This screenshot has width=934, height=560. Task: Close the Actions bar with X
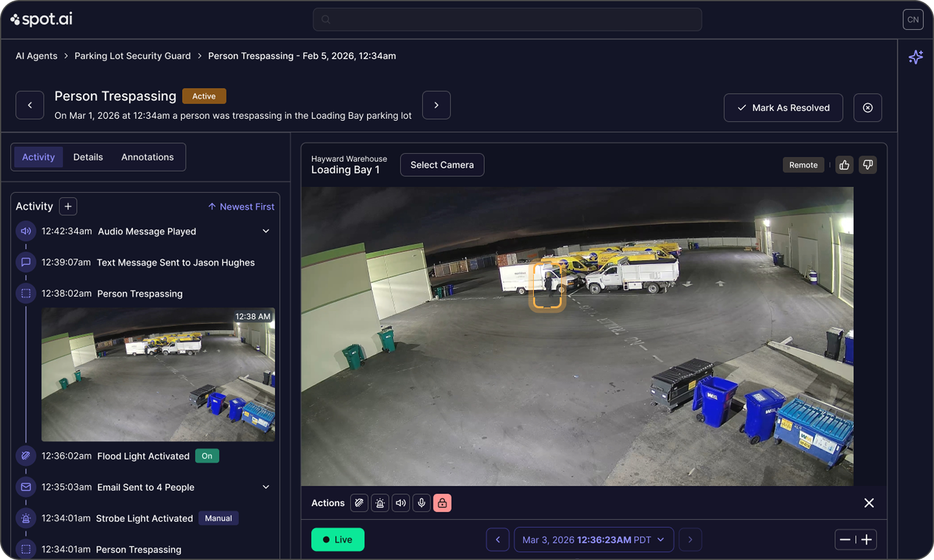pos(869,503)
